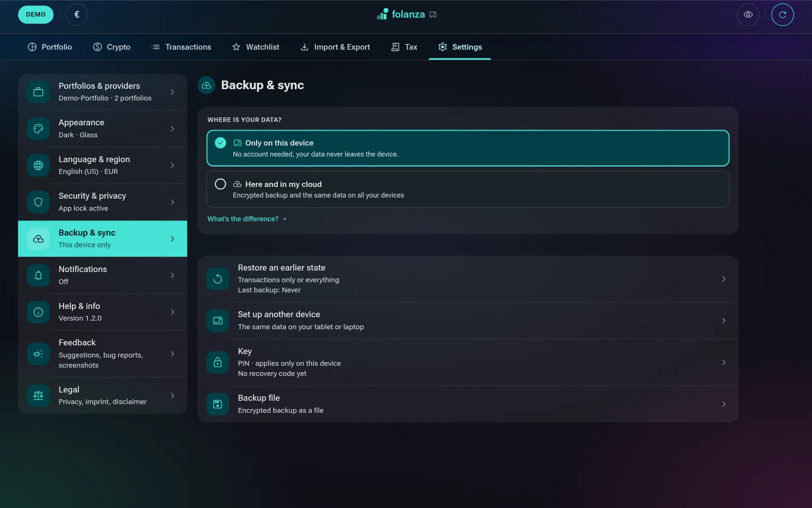Click the Portfolios & providers briefcase icon
Image resolution: width=812 pixels, height=508 pixels.
[38, 92]
